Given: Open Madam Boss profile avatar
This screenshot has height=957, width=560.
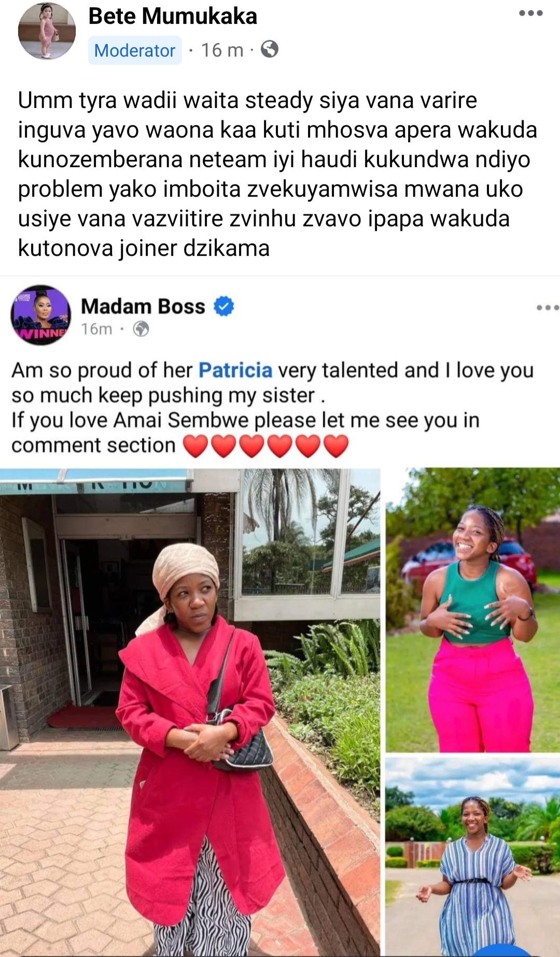Looking at the screenshot, I should click(41, 315).
